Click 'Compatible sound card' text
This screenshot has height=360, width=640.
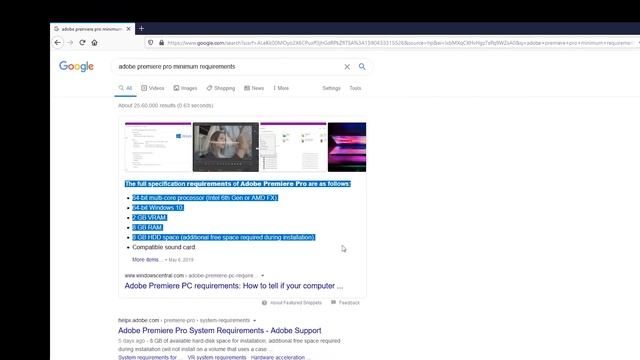[x=164, y=247]
